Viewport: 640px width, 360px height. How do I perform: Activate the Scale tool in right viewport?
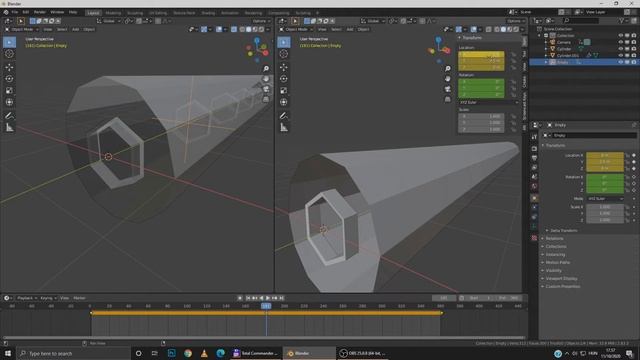point(284,91)
